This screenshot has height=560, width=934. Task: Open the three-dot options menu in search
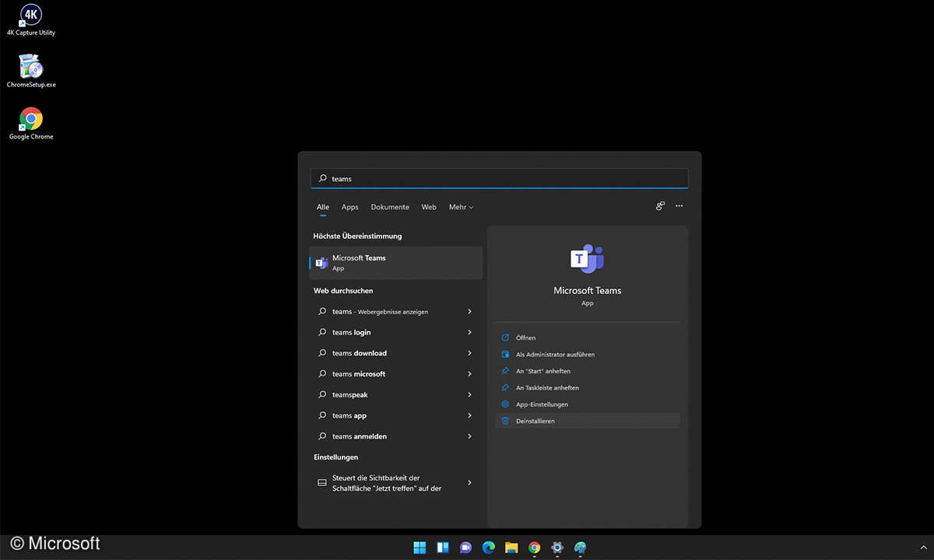click(x=679, y=206)
